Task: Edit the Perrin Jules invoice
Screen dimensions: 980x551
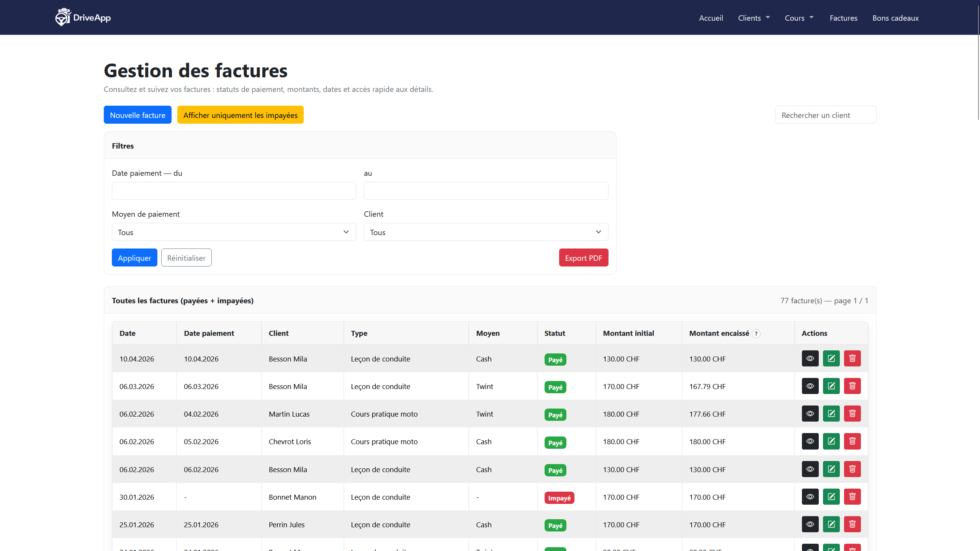Action: [831, 524]
